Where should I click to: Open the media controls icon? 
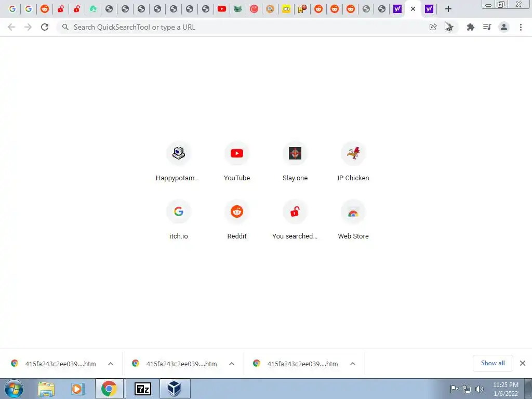[x=487, y=27]
